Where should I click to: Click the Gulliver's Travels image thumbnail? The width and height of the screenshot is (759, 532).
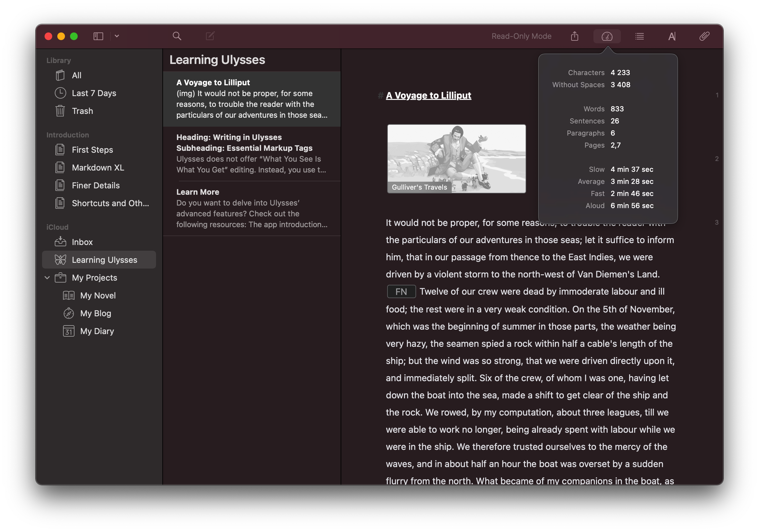click(456, 158)
